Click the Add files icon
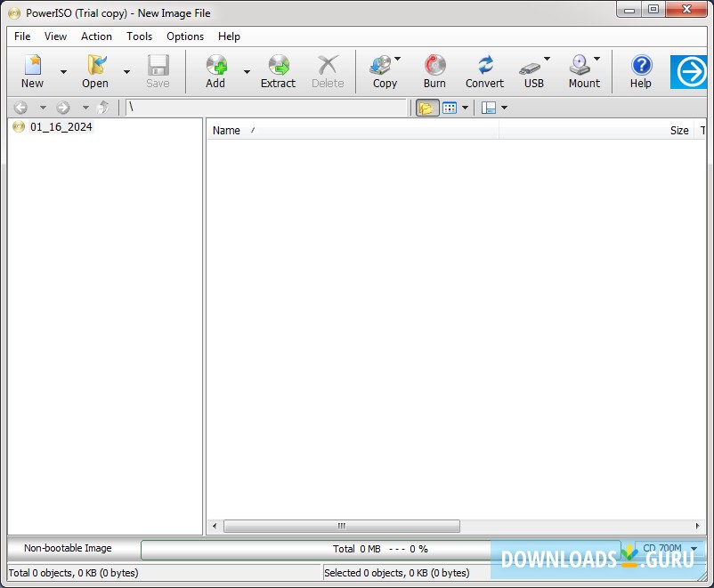714x588 pixels. pyautogui.click(x=216, y=65)
